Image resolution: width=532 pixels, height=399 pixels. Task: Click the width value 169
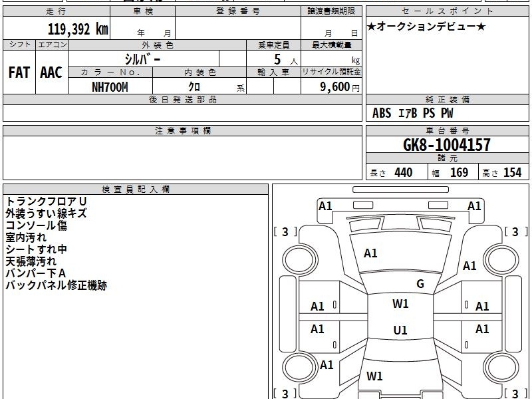pyautogui.click(x=459, y=172)
